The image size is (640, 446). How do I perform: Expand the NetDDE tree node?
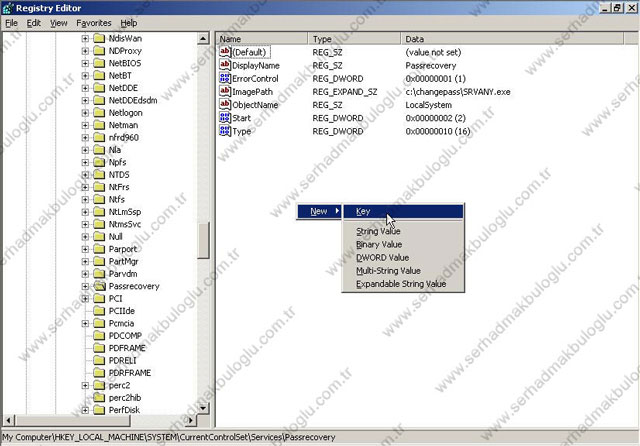(x=85, y=88)
